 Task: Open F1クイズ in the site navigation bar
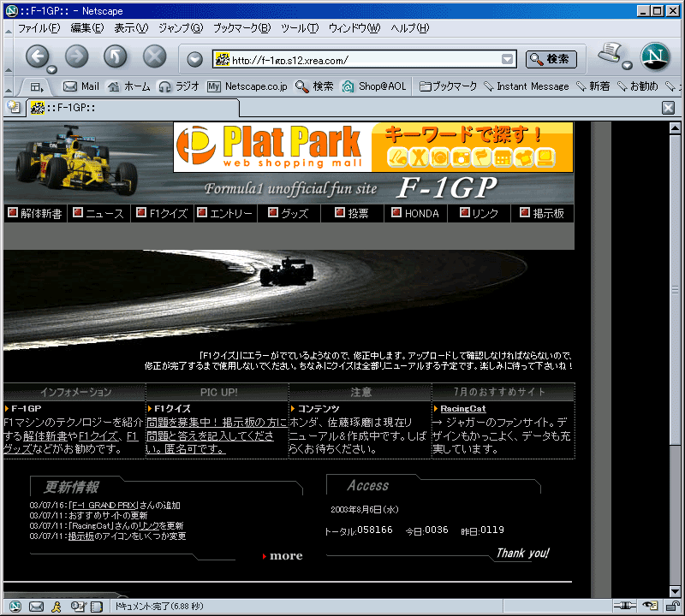[162, 213]
